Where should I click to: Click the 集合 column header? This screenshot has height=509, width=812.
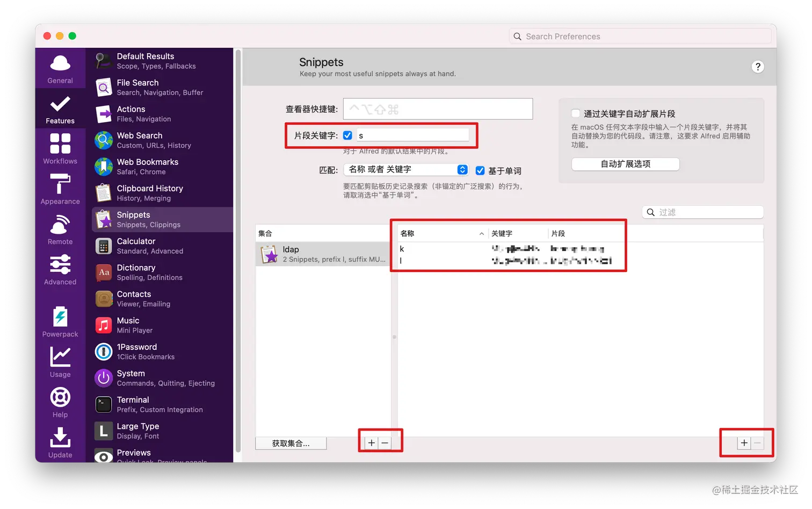click(323, 233)
